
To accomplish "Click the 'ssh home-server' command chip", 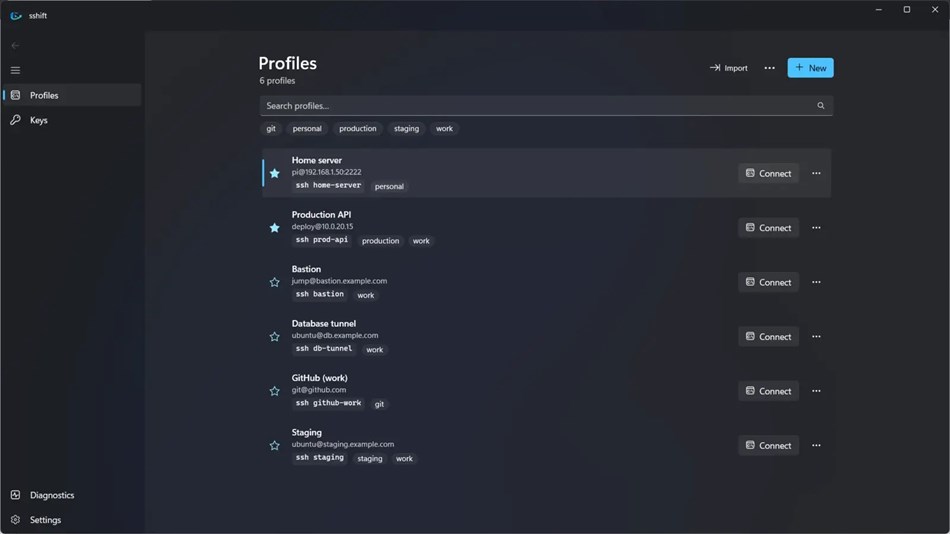I will (x=328, y=185).
